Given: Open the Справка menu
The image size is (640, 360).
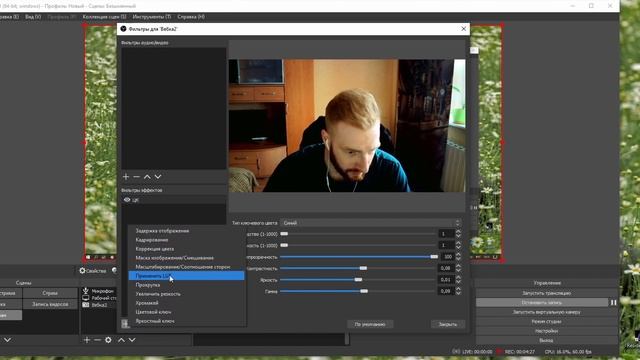Looking at the screenshot, I should tap(191, 17).
